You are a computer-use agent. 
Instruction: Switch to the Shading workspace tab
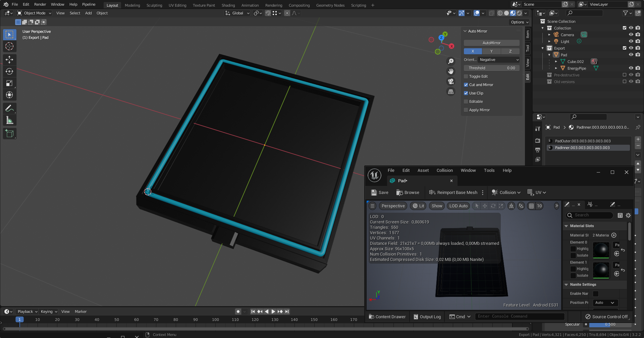click(x=228, y=5)
